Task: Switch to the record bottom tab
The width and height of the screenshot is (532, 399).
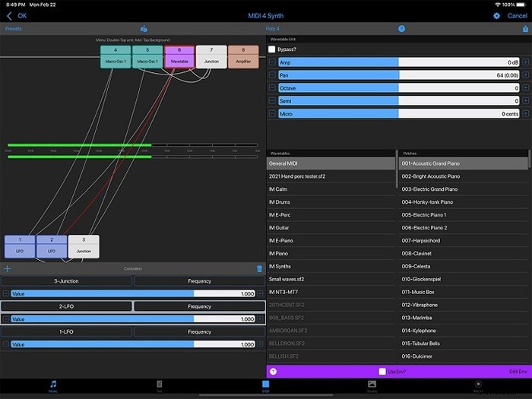Action: point(478,386)
